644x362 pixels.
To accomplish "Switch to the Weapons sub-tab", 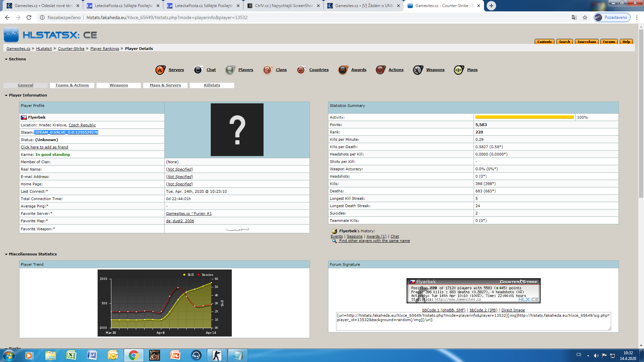I will [x=119, y=85].
